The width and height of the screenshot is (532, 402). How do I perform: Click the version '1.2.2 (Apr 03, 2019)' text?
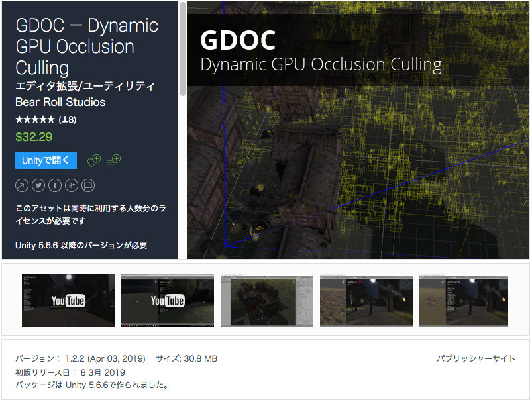click(105, 358)
